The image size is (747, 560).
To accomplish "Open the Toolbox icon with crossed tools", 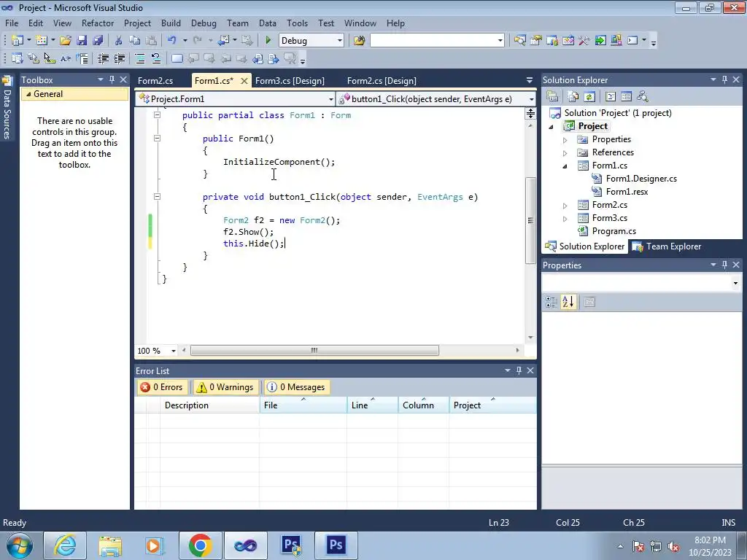I will point(584,41).
